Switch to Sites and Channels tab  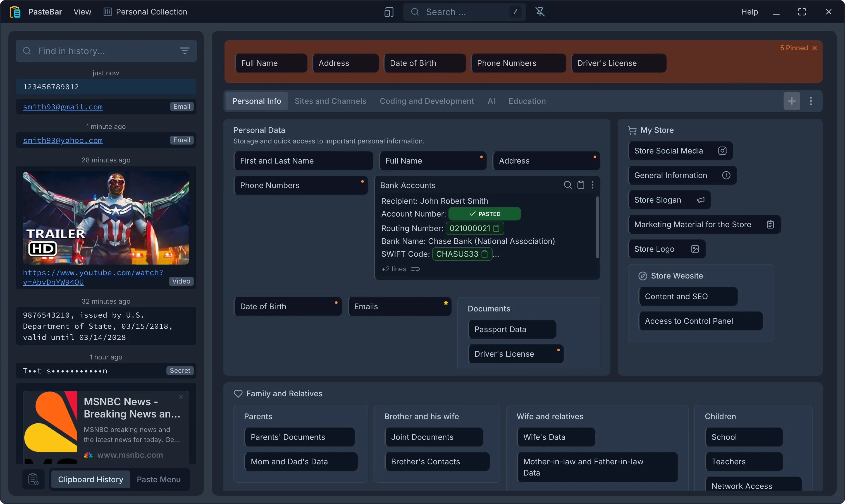point(330,101)
